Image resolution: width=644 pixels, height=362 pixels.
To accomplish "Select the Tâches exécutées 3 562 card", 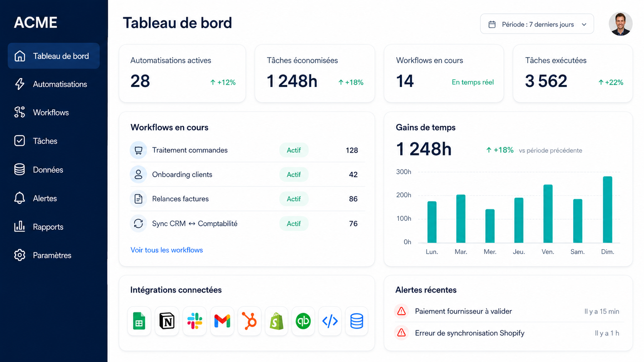I will click(573, 73).
